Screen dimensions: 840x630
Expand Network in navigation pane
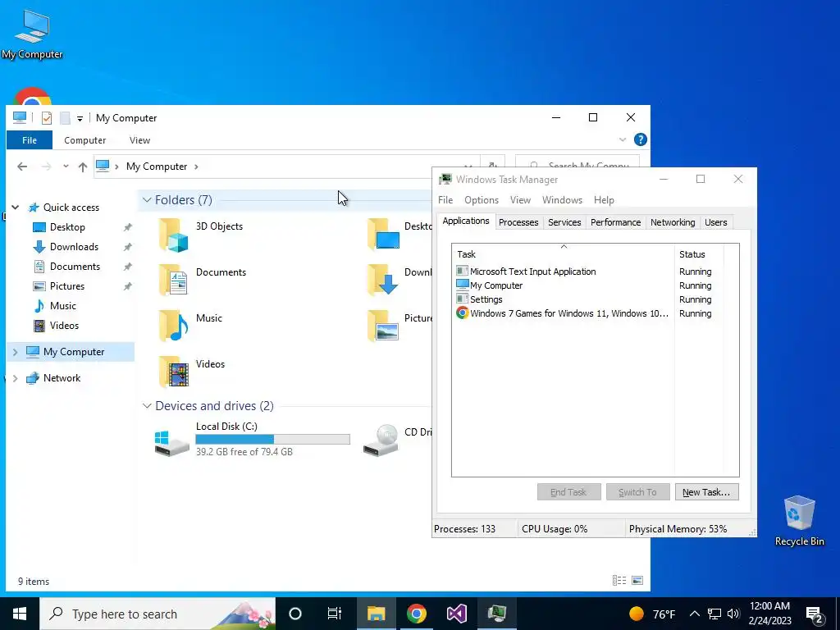pyautogui.click(x=15, y=378)
